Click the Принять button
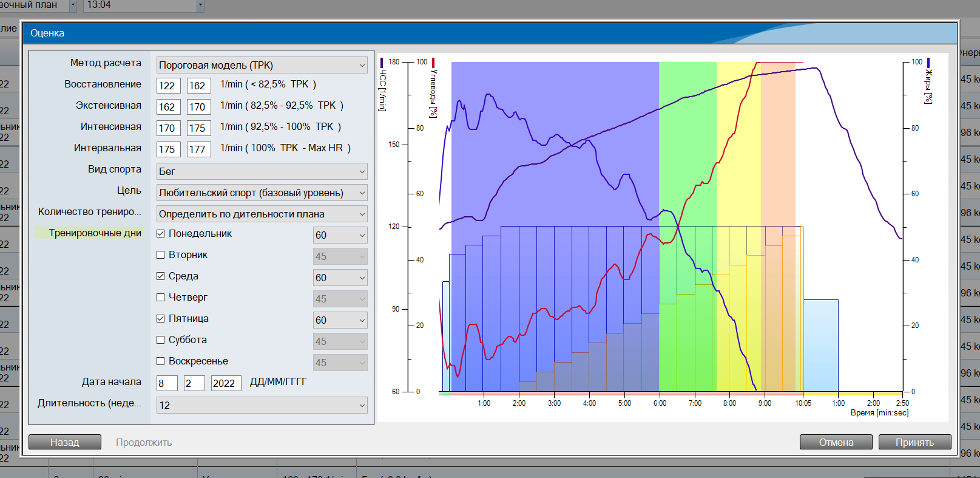 [x=914, y=442]
